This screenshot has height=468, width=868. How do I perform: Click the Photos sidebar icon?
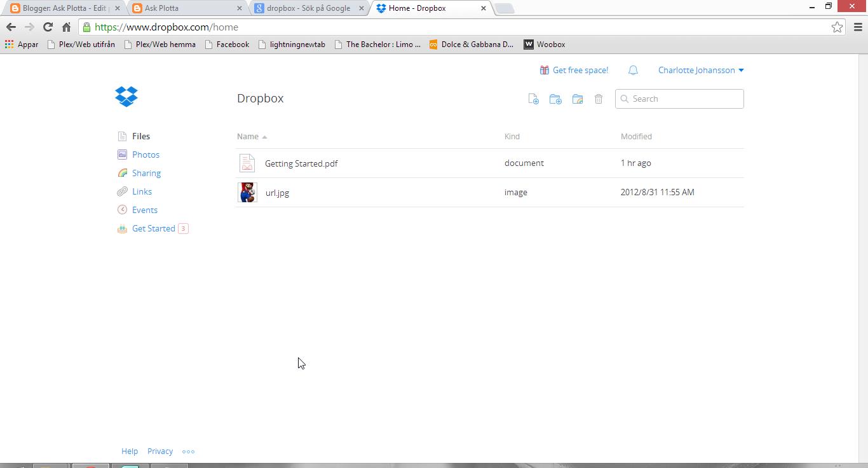point(123,155)
